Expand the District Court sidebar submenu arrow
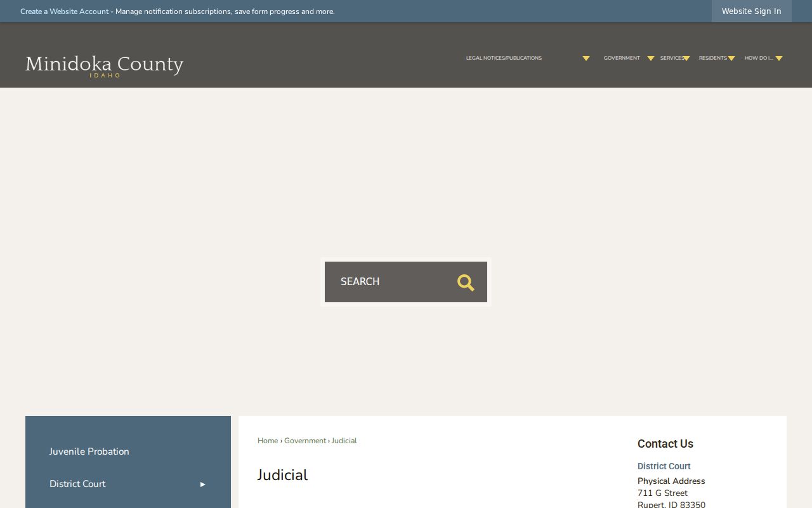Screen dimensions: 812x508 point(203,485)
